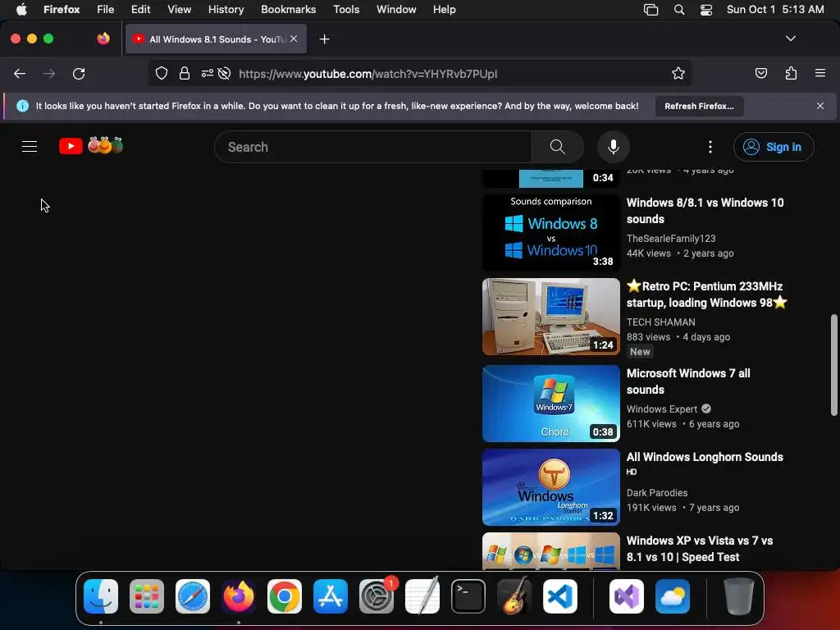This screenshot has width=840, height=630.
Task: Open Finder from the Dock
Action: coord(101,596)
